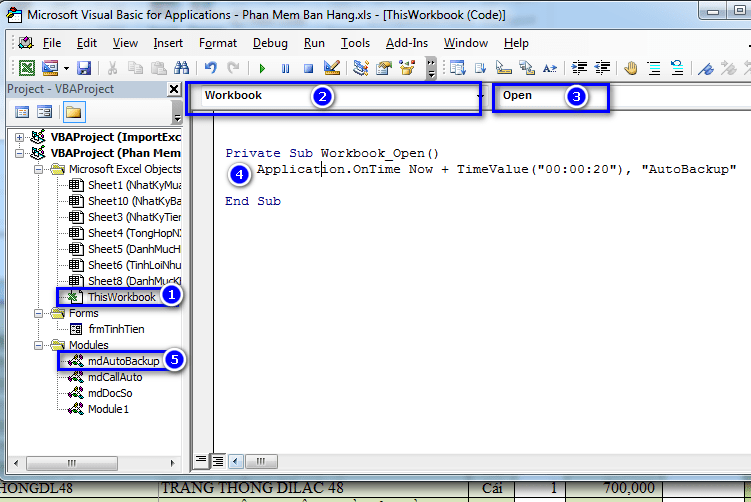The height and width of the screenshot is (502, 751).
Task: Collapse Microsoft Excel Objects folder
Action: (x=38, y=169)
